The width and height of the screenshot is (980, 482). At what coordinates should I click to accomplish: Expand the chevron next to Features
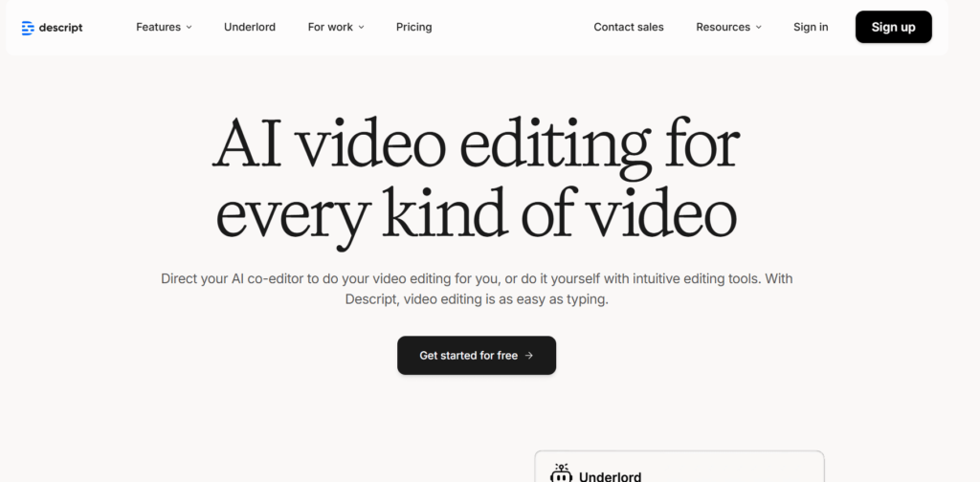[189, 28]
